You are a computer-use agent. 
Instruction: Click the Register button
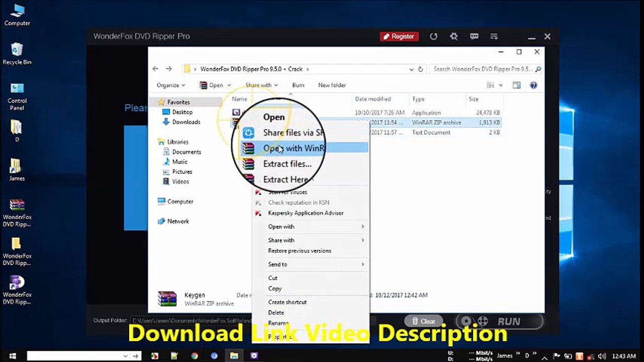(x=399, y=37)
